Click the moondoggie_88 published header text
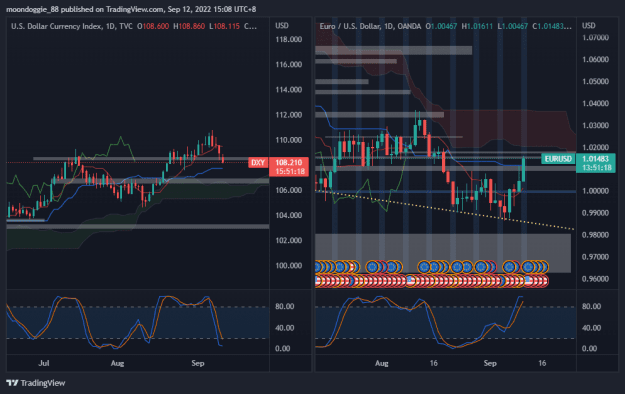The height and width of the screenshot is (394, 625). tap(131, 9)
